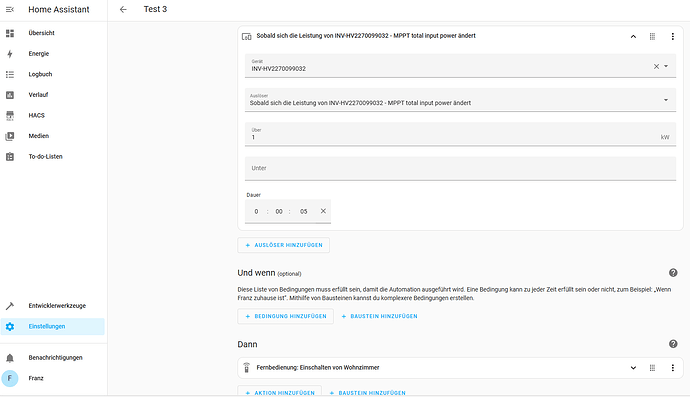Open the help icon beside Und wenn
This screenshot has height=397, width=690.
click(673, 273)
